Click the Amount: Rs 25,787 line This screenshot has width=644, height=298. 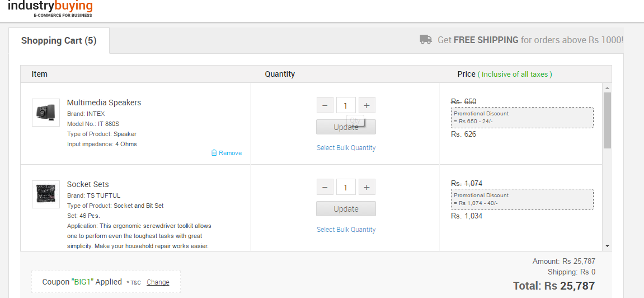(x=564, y=261)
